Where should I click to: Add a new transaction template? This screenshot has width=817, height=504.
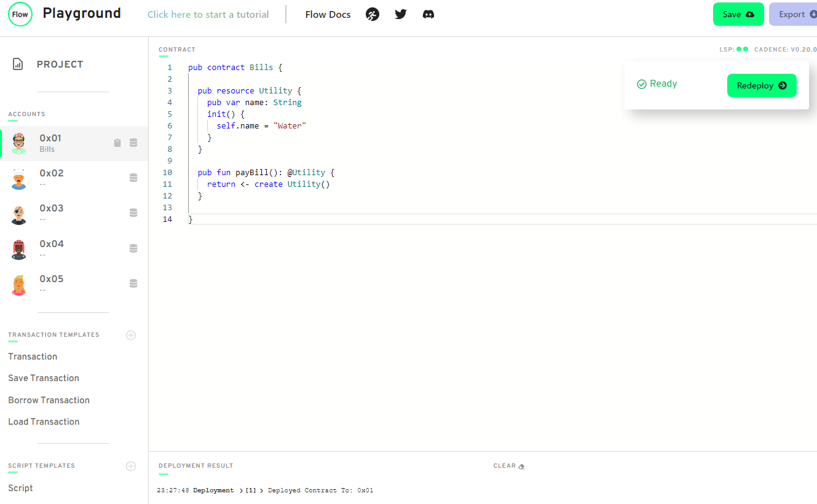(x=131, y=335)
